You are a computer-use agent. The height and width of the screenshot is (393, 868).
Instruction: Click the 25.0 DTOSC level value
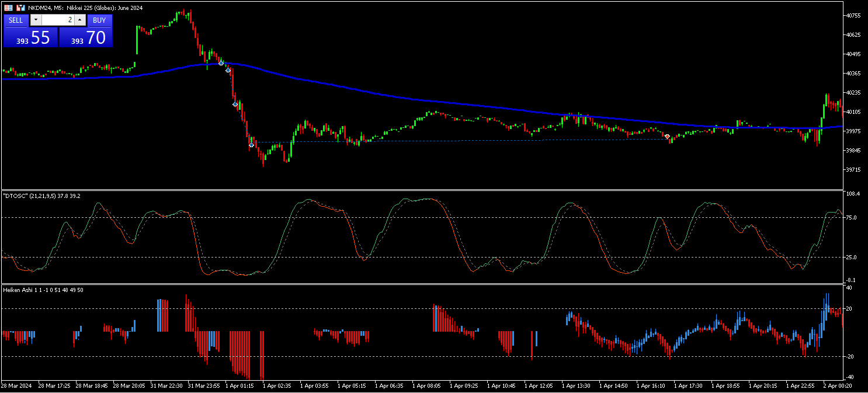click(851, 257)
